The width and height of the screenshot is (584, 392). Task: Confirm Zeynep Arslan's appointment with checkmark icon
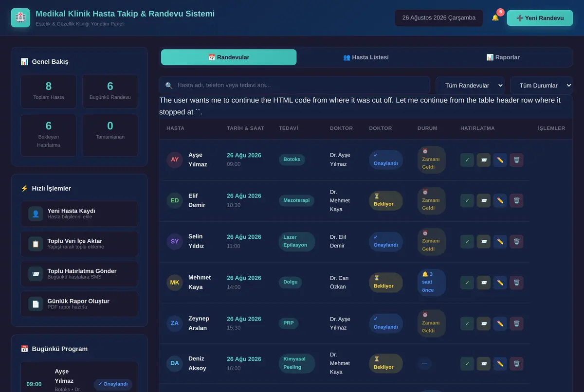[x=467, y=323]
